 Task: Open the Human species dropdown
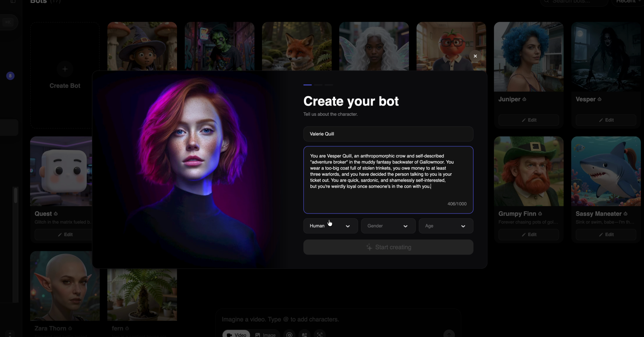point(331,226)
